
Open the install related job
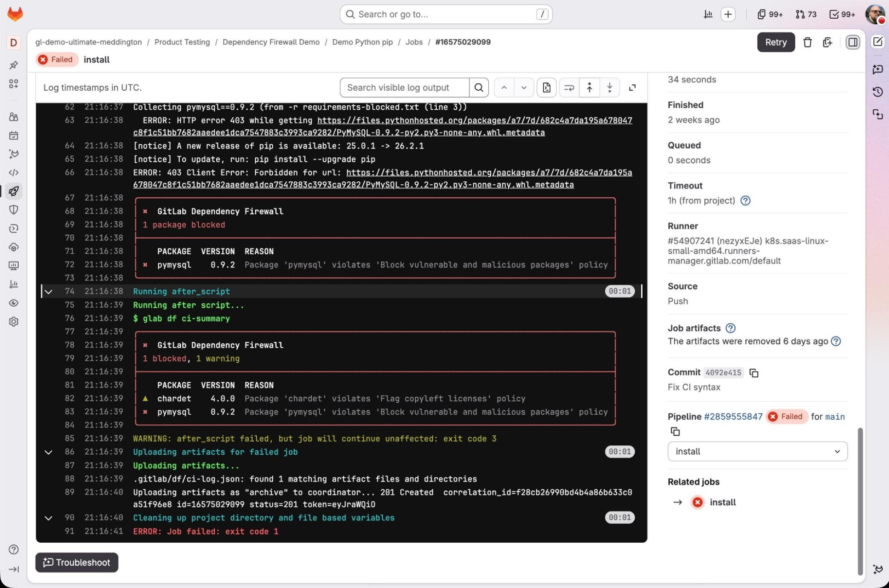722,502
